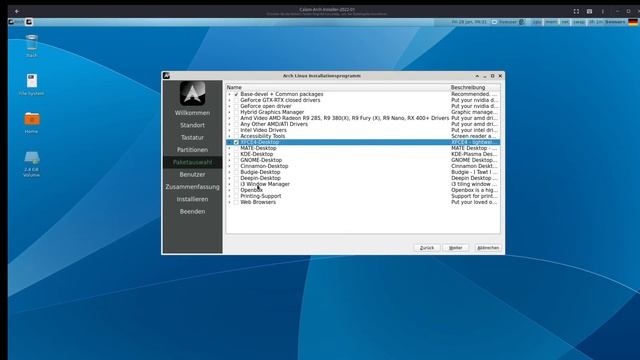This screenshot has width=640, height=360.
Task: Select the Beenden step in sidebar
Action: click(192, 211)
